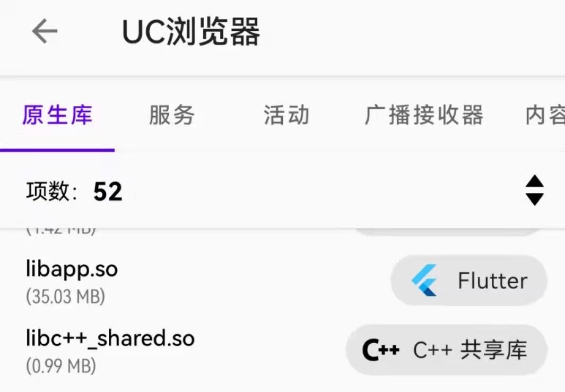Switch to the 服务 tab
565x392 pixels.
tap(171, 115)
